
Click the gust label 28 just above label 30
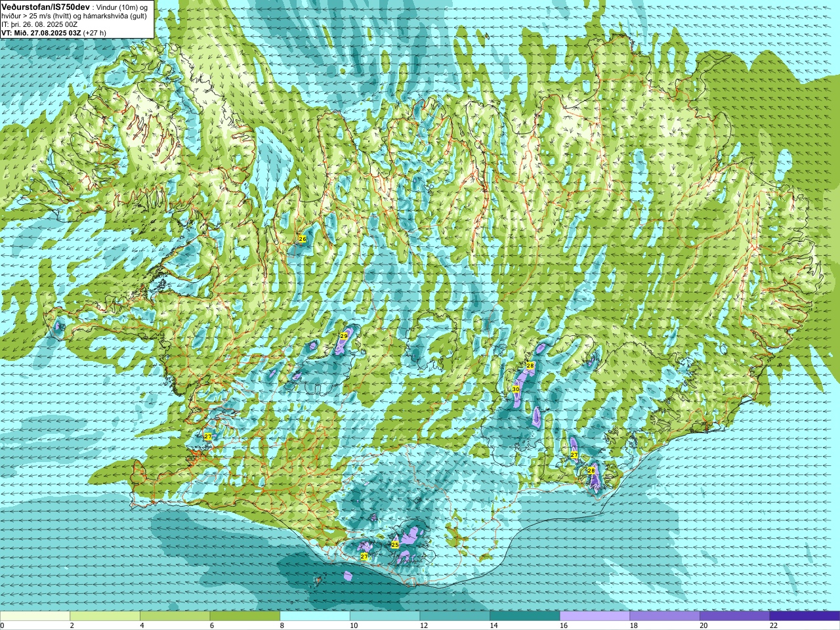(x=530, y=366)
